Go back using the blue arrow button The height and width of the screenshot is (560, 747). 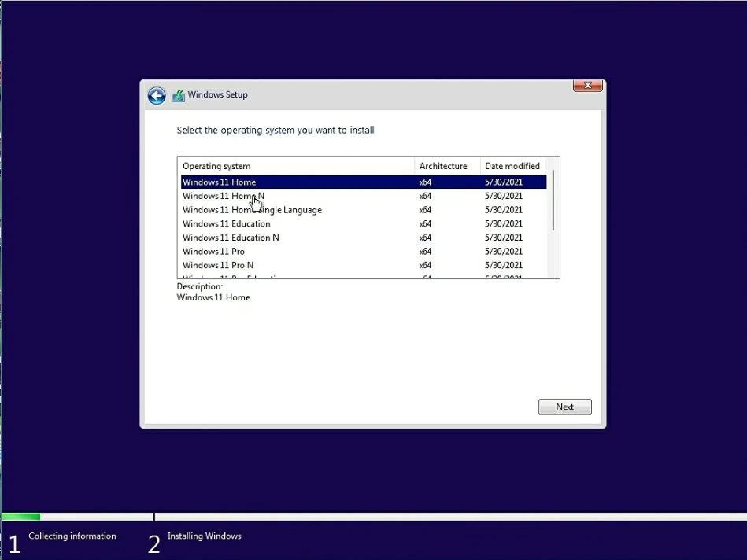(157, 95)
